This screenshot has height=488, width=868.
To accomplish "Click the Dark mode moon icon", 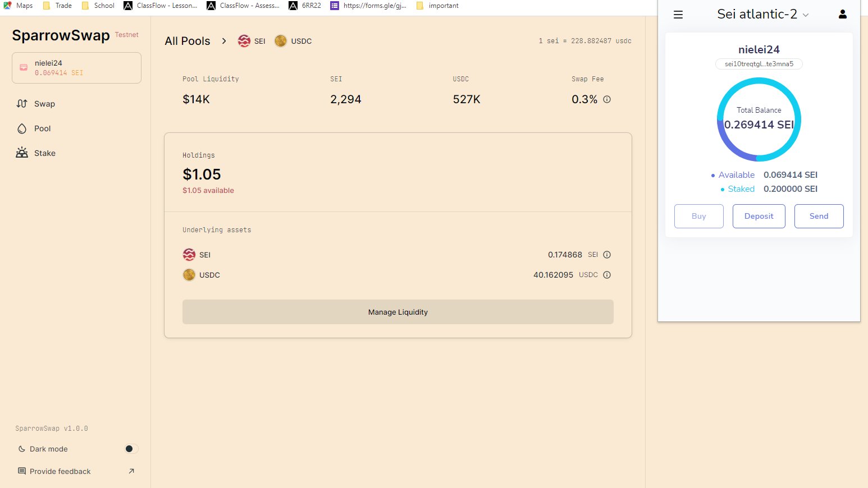I will point(22,449).
